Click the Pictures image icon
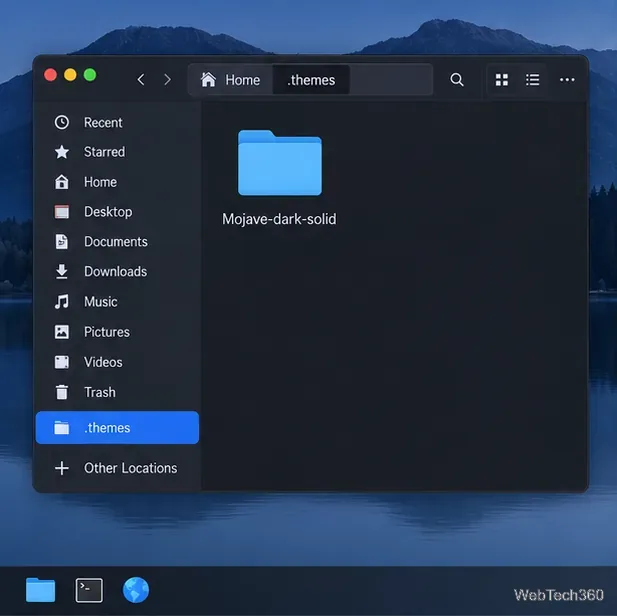This screenshot has width=617, height=616. 62,332
